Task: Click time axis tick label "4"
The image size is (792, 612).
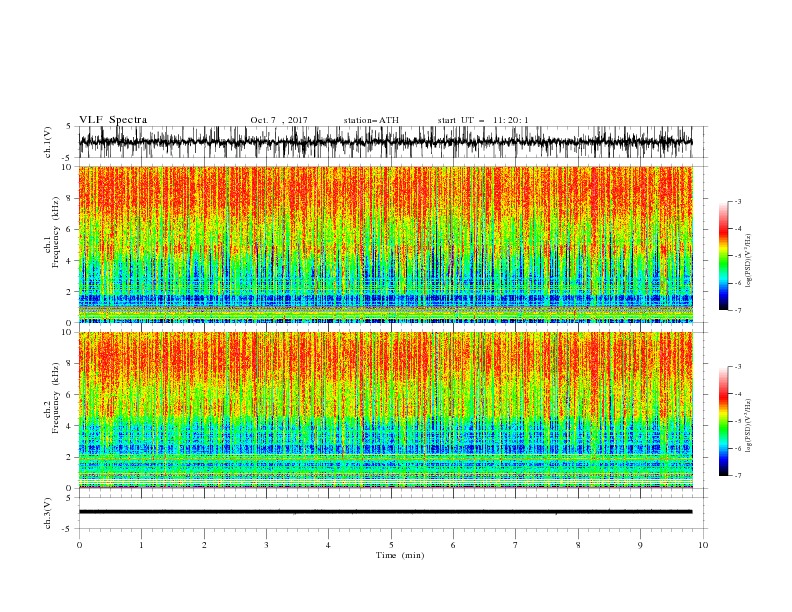Action: pos(328,545)
